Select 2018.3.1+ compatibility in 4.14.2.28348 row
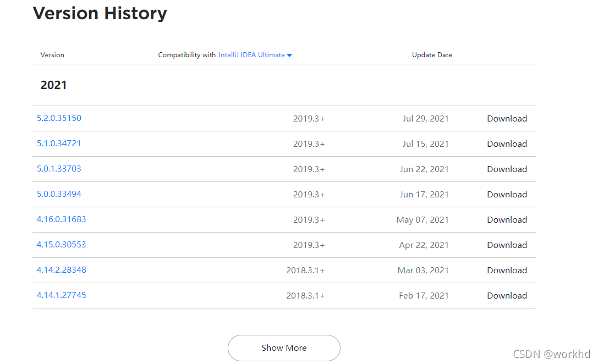The height and width of the screenshot is (364, 598). pos(305,270)
